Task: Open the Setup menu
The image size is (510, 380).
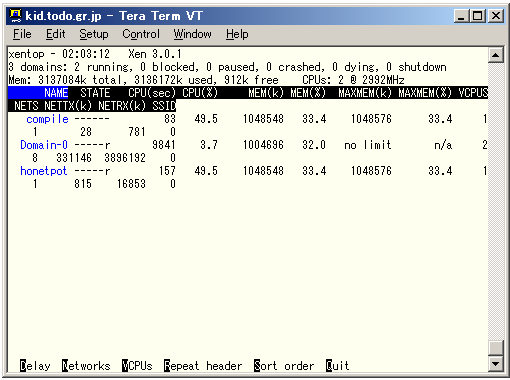Action: (94, 34)
